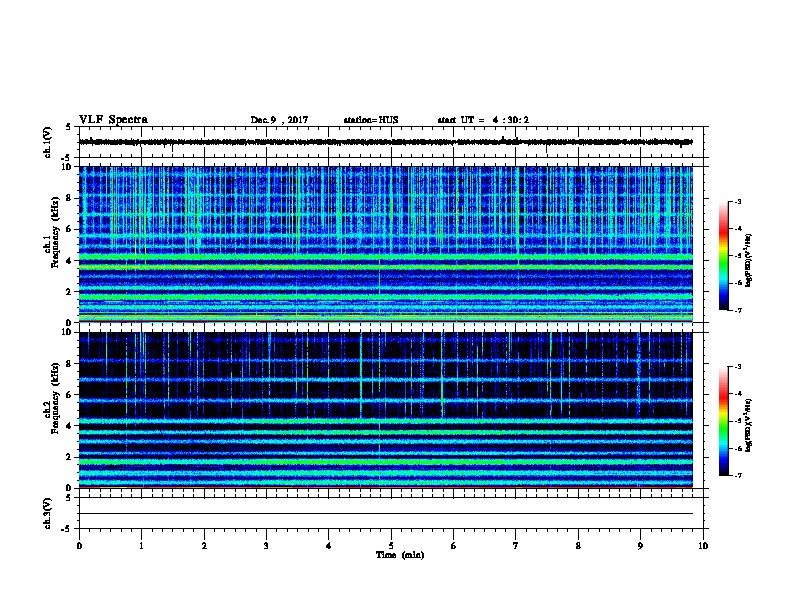The image size is (792, 612).
Task: Click inside the ch.2 spectrogram panel
Action: (386, 410)
